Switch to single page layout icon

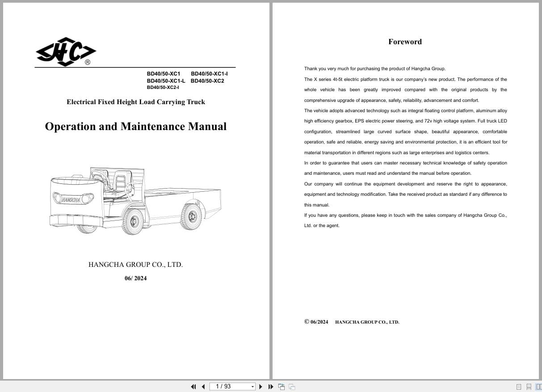[x=519, y=386]
